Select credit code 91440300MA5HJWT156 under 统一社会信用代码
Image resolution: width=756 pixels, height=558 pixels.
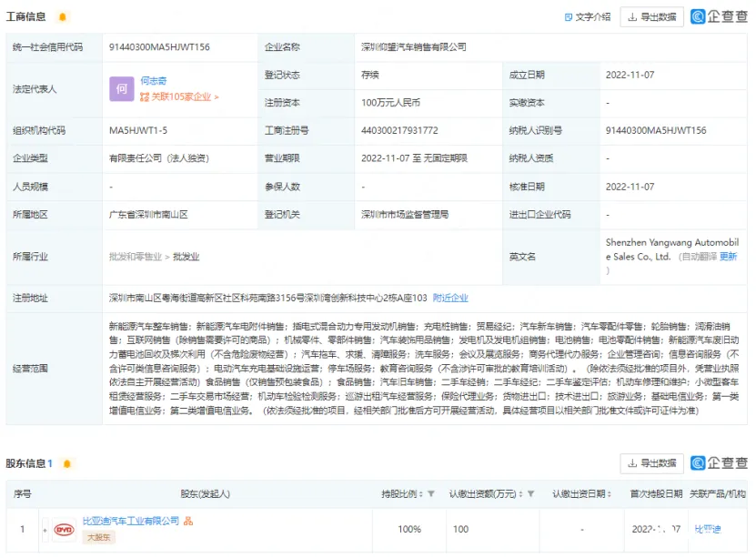click(x=159, y=47)
